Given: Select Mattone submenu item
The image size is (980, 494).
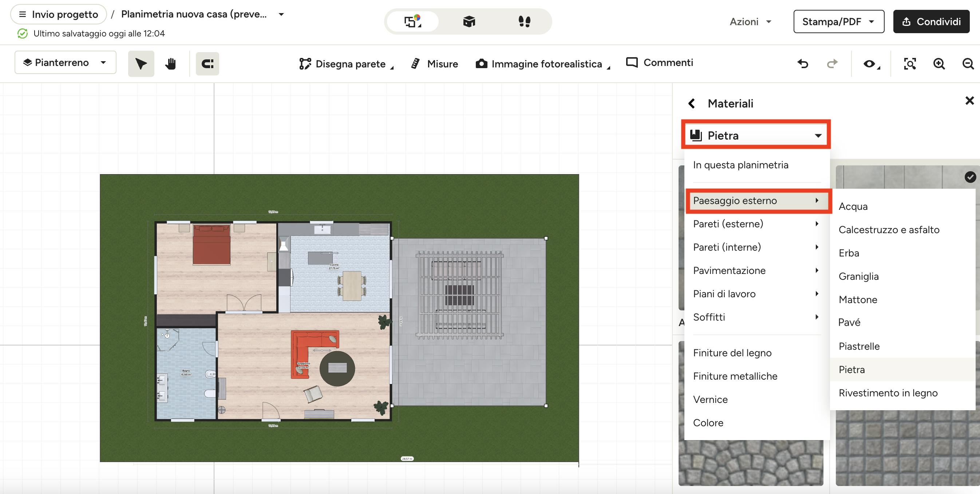Looking at the screenshot, I should (x=902, y=299).
